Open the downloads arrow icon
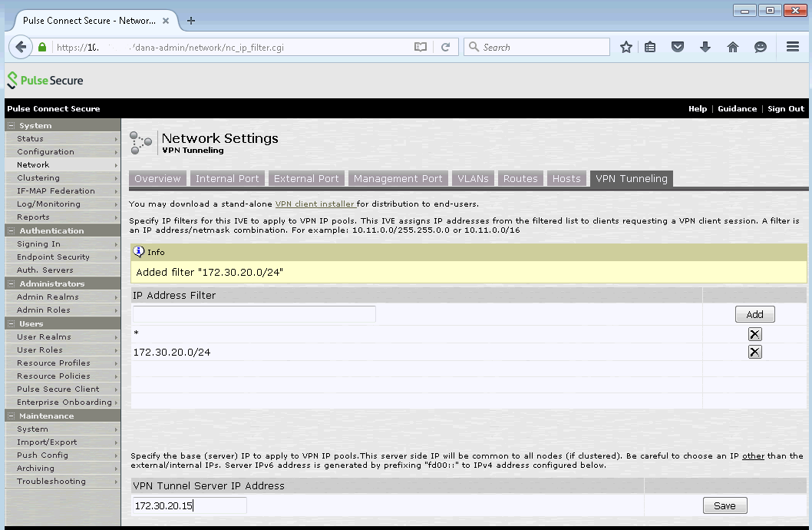The width and height of the screenshot is (812, 530). (x=705, y=47)
